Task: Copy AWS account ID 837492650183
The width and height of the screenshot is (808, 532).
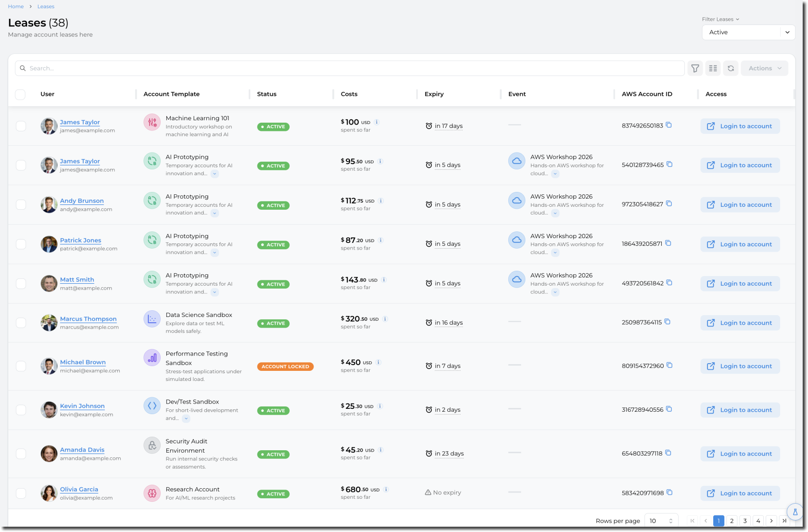Action: [x=669, y=125]
